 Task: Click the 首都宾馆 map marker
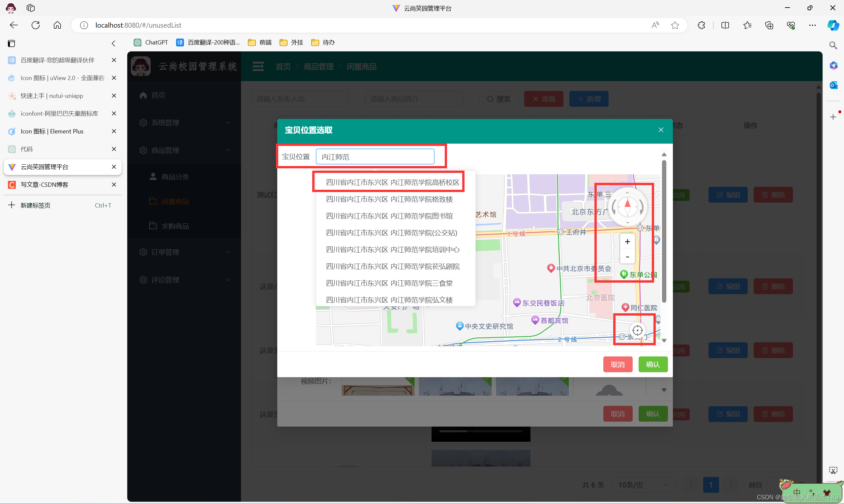coord(535,320)
